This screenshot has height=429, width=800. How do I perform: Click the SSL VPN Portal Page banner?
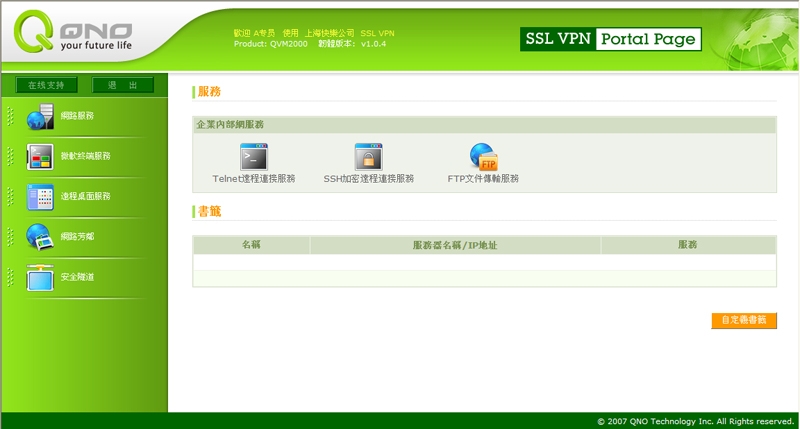coord(610,39)
